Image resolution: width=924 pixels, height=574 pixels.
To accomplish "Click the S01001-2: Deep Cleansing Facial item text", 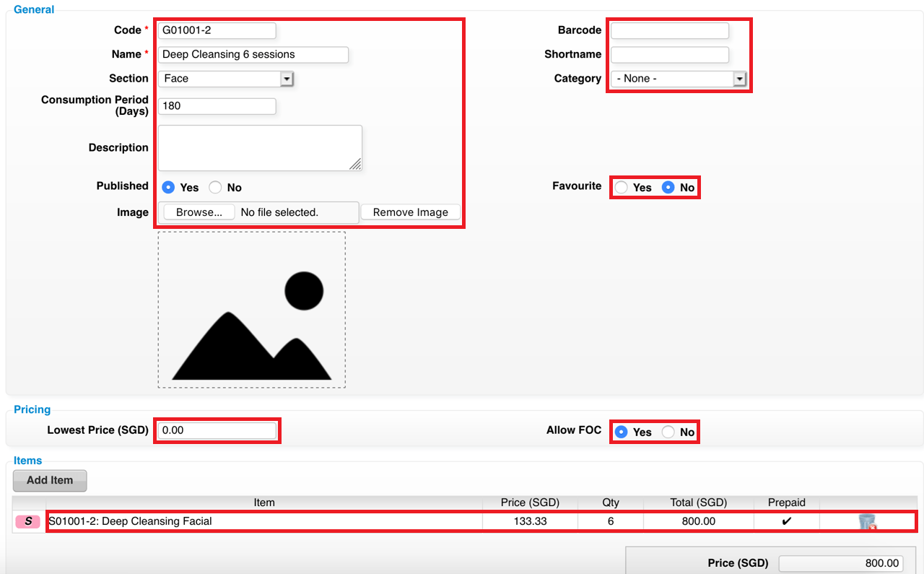I will pos(131,521).
